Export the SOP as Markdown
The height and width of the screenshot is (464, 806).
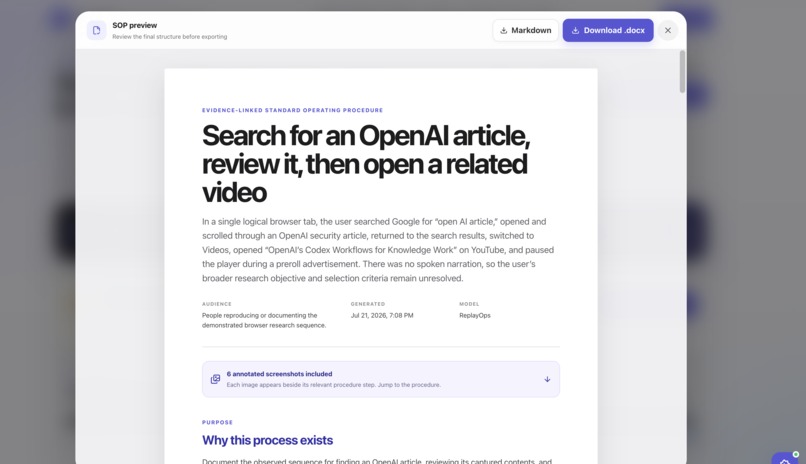pyautogui.click(x=525, y=30)
